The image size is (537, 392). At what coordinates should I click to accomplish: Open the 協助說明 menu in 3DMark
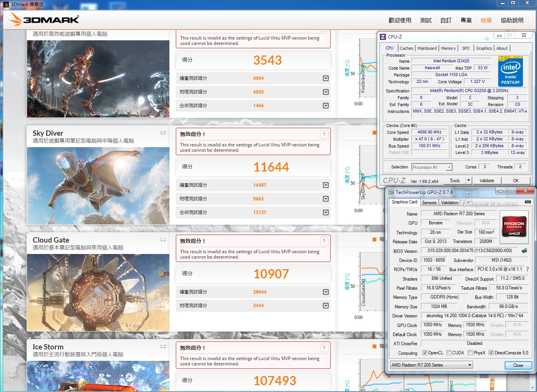(512, 20)
